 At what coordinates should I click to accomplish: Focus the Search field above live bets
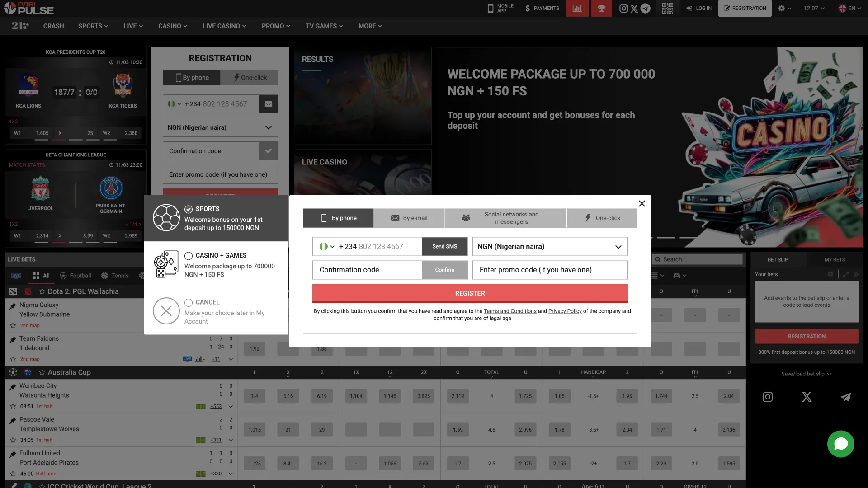click(x=698, y=259)
